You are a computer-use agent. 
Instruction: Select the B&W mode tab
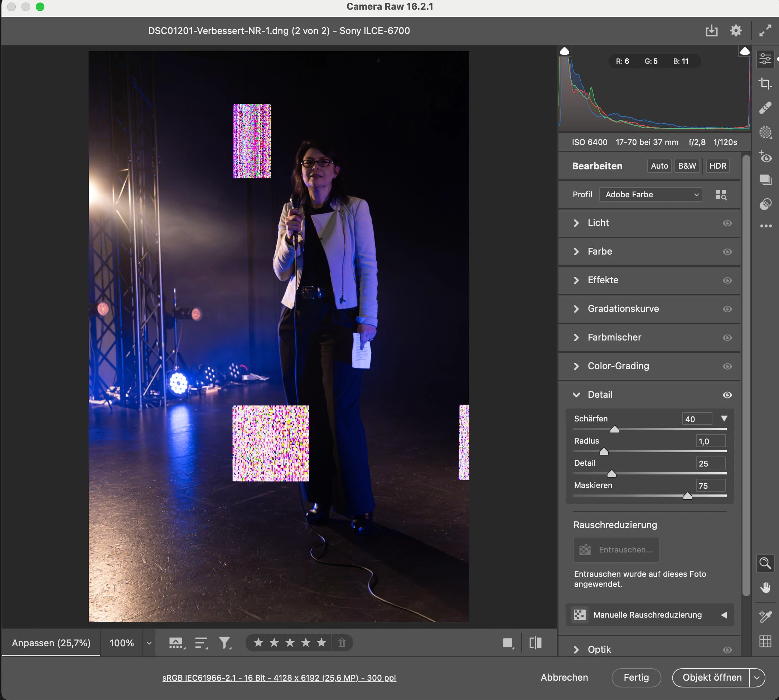click(x=687, y=166)
